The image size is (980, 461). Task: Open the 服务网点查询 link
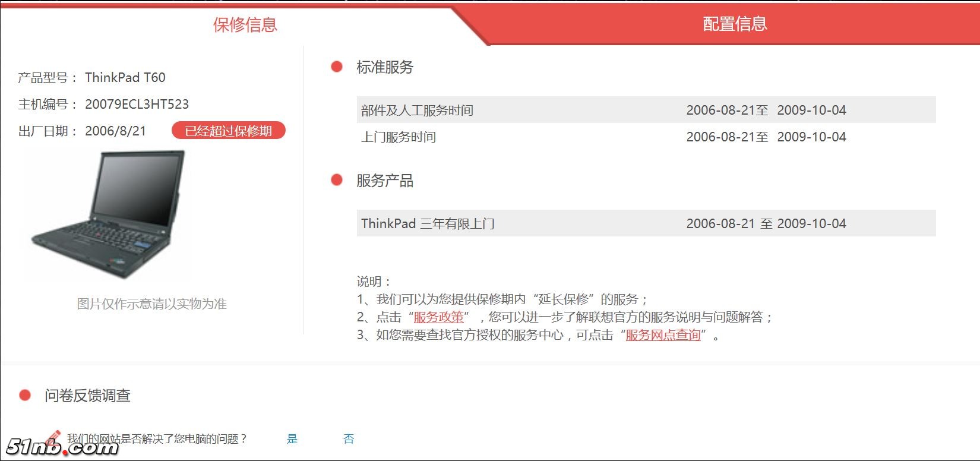[x=663, y=335]
